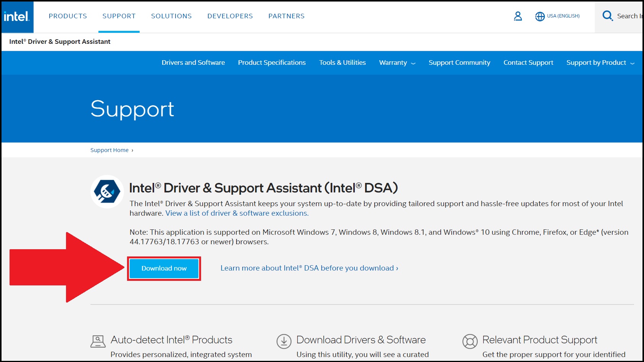Click the globe language icon
This screenshot has height=362, width=644.
click(539, 16)
